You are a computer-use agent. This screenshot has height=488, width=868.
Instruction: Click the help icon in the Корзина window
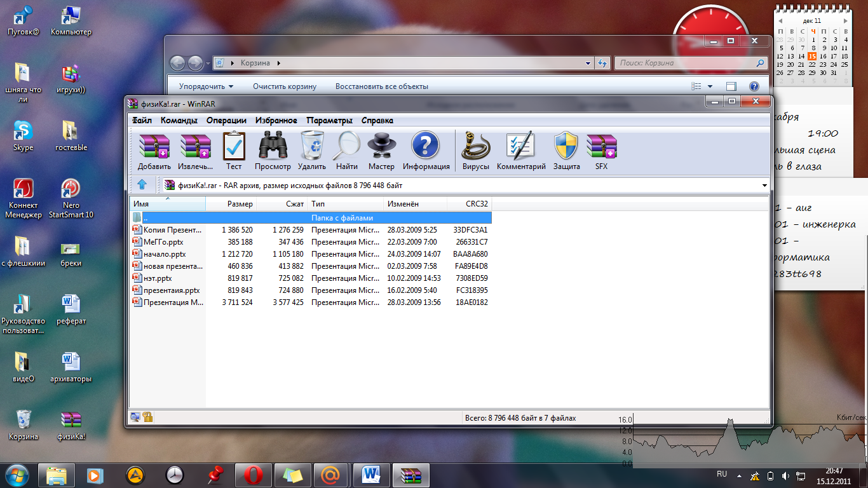[x=754, y=86]
